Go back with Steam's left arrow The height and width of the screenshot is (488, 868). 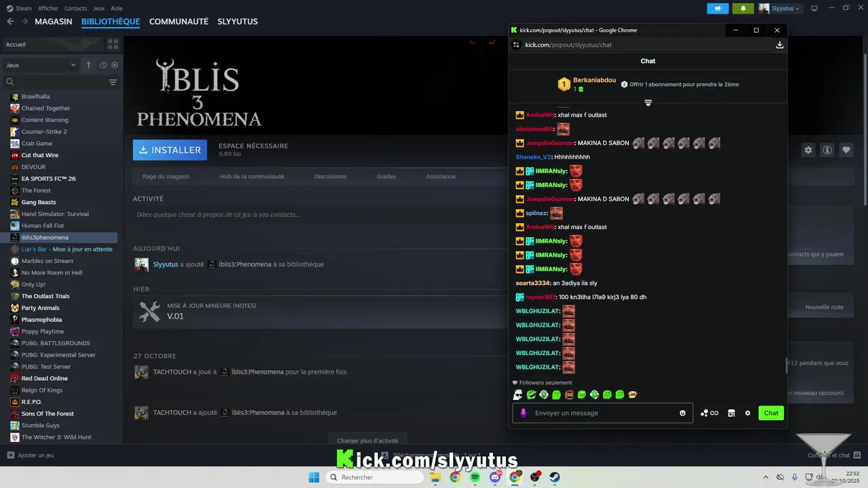pyautogui.click(x=10, y=22)
